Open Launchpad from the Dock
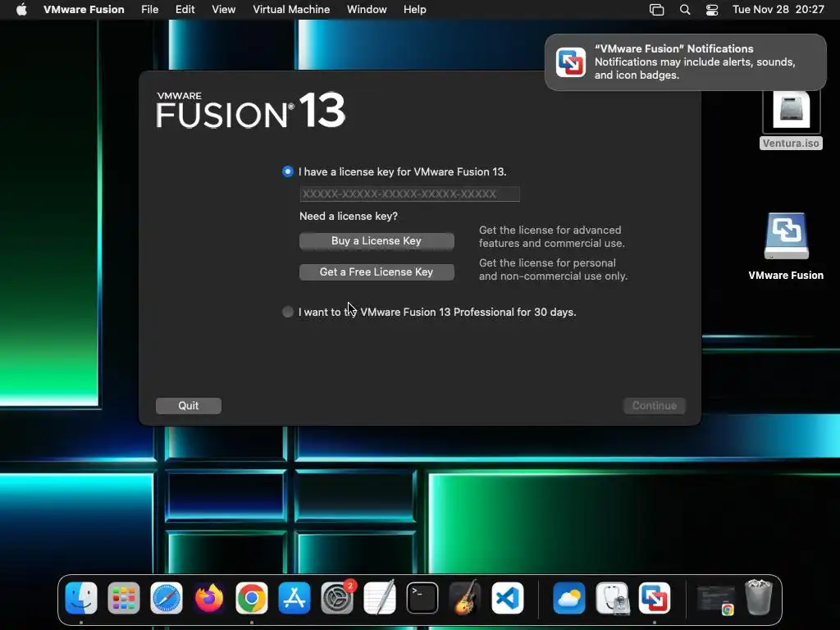 pyautogui.click(x=124, y=598)
